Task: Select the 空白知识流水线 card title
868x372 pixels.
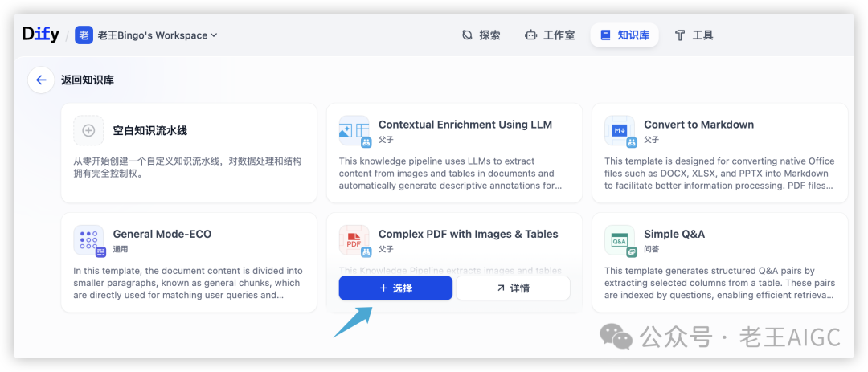Action: click(x=150, y=131)
